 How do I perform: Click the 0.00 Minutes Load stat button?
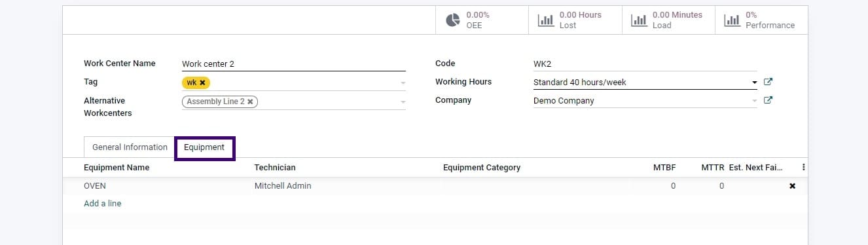pos(668,20)
